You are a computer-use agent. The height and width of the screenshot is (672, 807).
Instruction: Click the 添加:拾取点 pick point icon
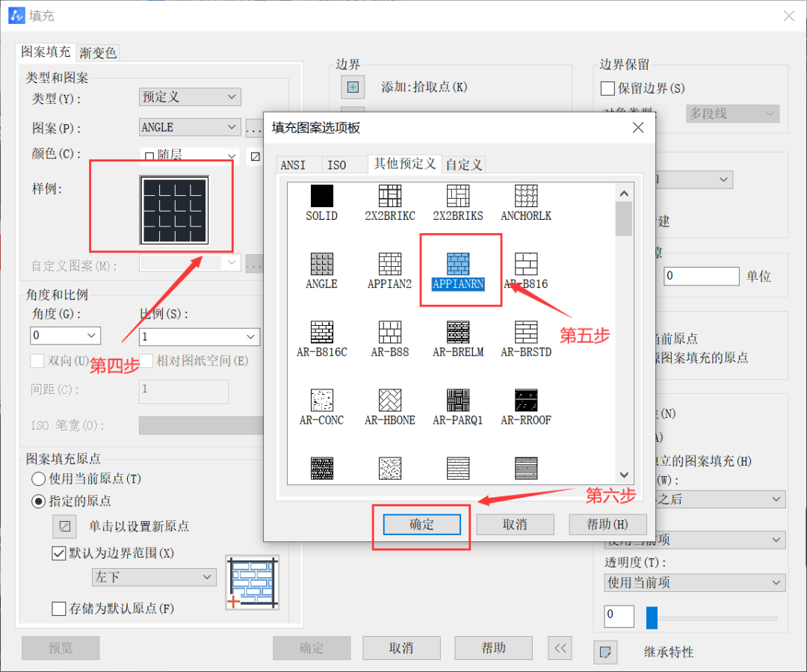pyautogui.click(x=352, y=87)
